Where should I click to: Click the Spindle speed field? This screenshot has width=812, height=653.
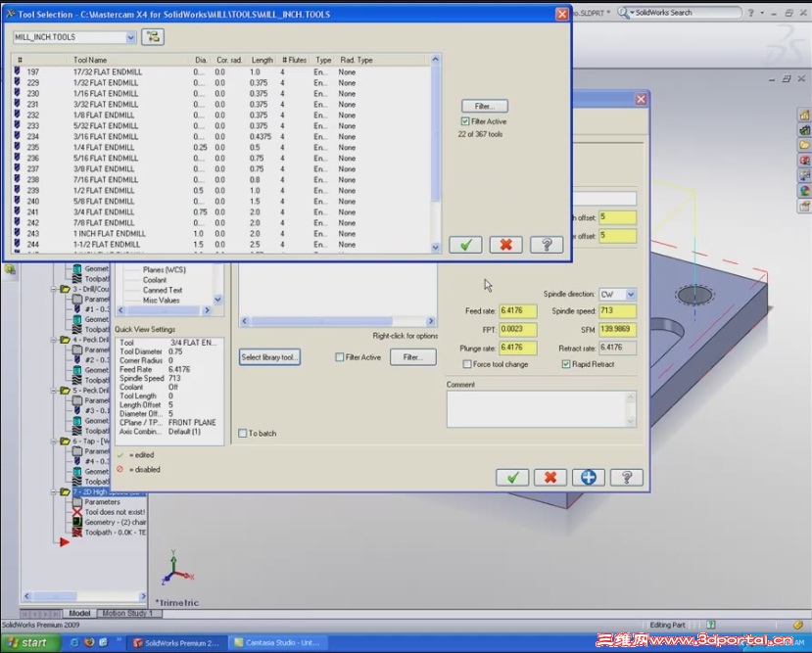pos(617,311)
